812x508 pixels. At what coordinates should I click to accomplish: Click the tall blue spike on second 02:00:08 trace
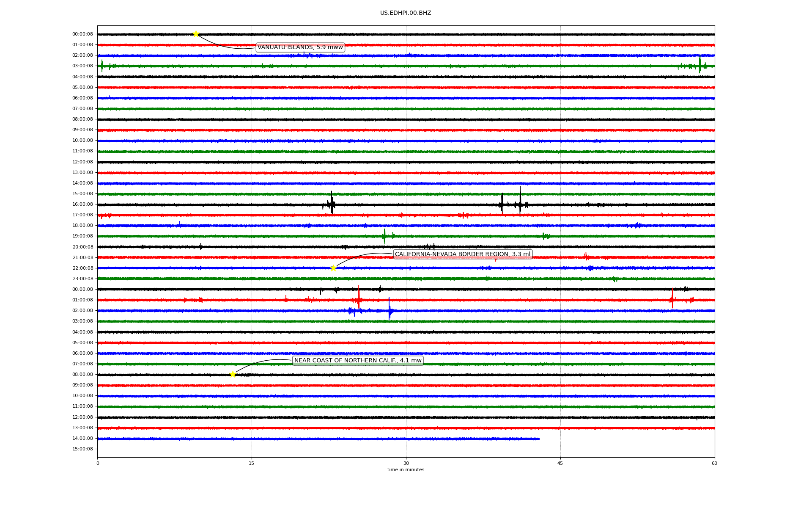coord(390,309)
